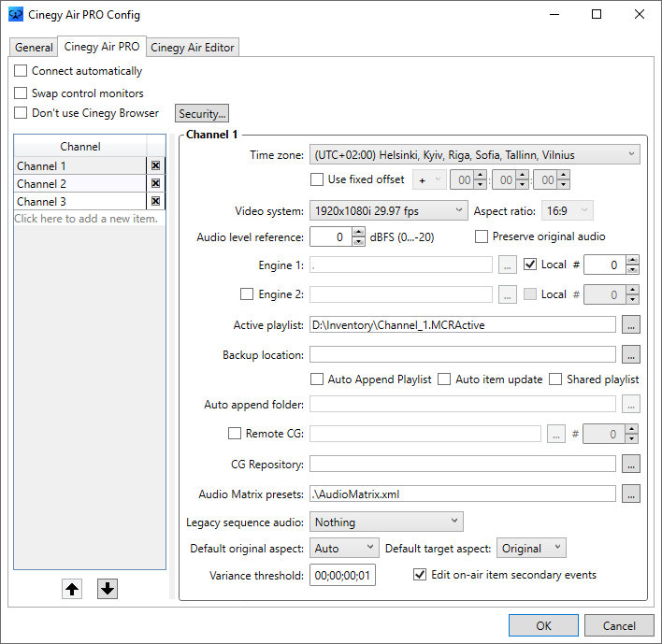Screen dimensions: 662x644
Task: Focus the CG Repository field
Action: [462, 464]
